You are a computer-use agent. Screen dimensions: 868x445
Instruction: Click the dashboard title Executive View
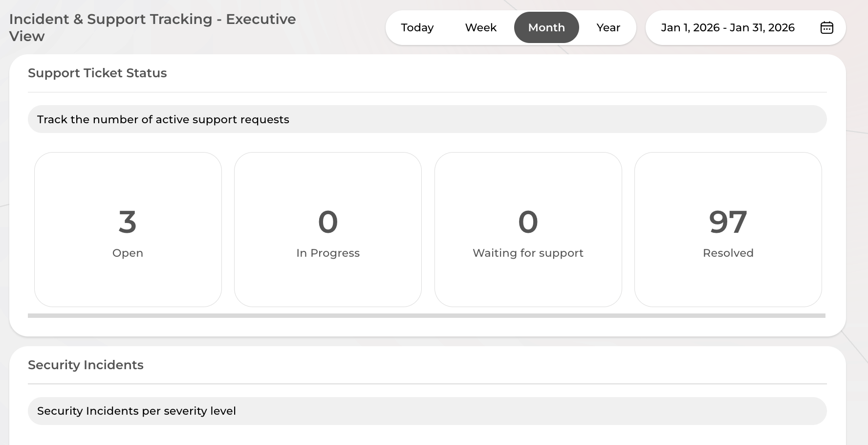click(x=152, y=27)
